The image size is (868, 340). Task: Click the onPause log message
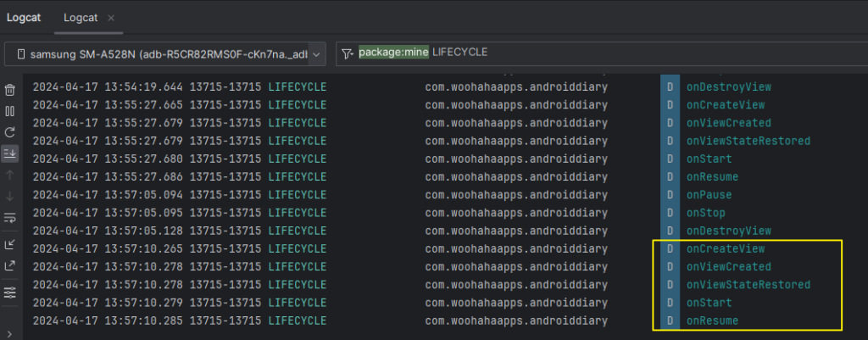click(x=709, y=195)
